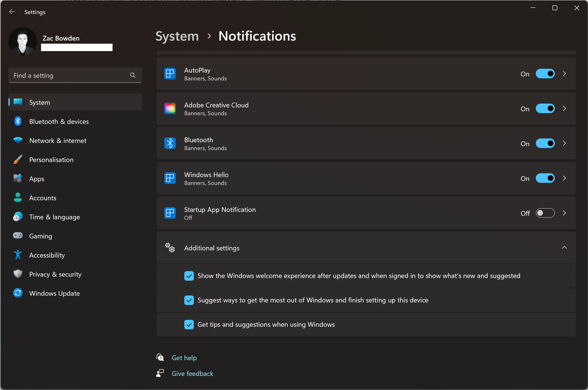
Task: Click the Bluetooth notification icon
Action: pyautogui.click(x=170, y=143)
